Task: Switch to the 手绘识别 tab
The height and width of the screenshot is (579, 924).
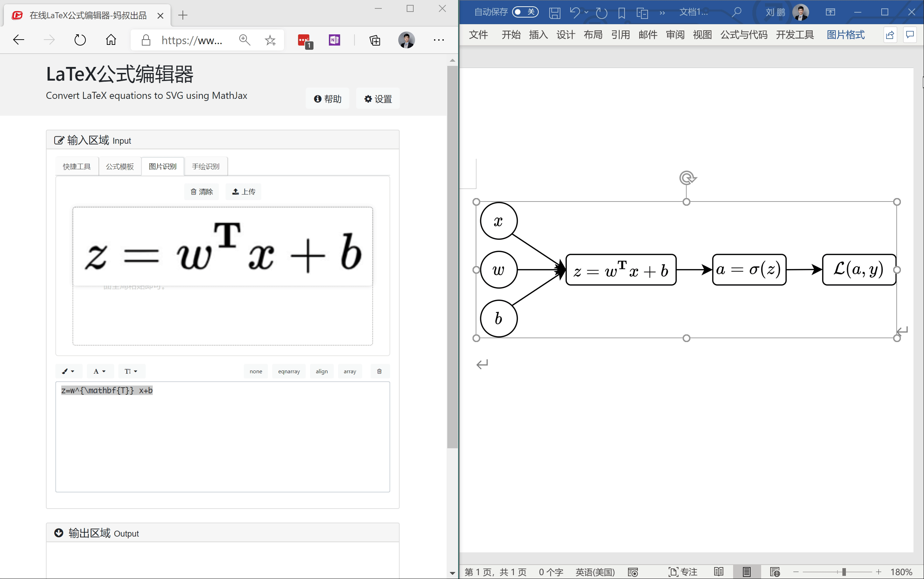Action: (206, 166)
